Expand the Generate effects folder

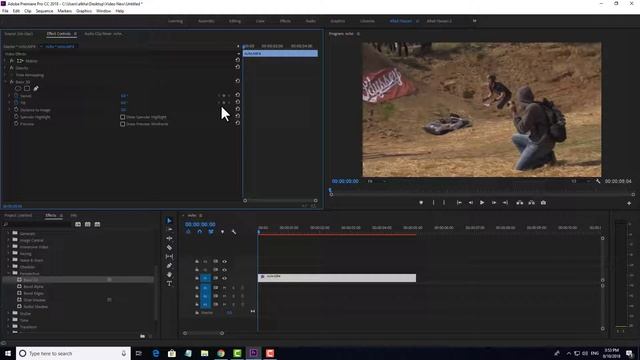(x=9, y=233)
